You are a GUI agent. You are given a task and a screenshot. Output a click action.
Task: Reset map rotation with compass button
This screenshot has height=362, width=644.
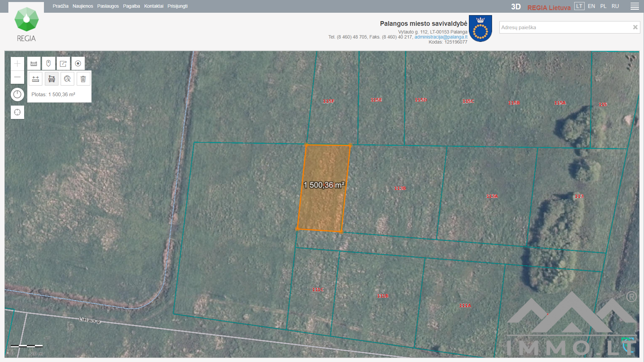[x=17, y=95]
